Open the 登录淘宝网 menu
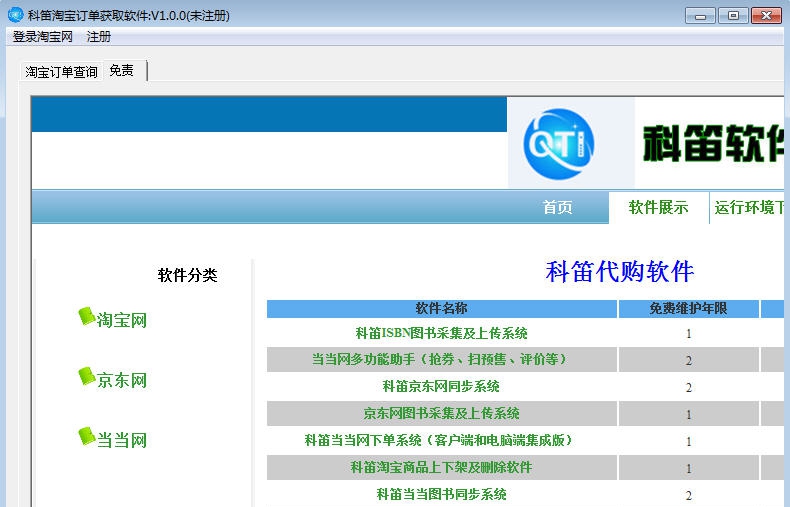This screenshot has width=790, height=507. pos(43,37)
